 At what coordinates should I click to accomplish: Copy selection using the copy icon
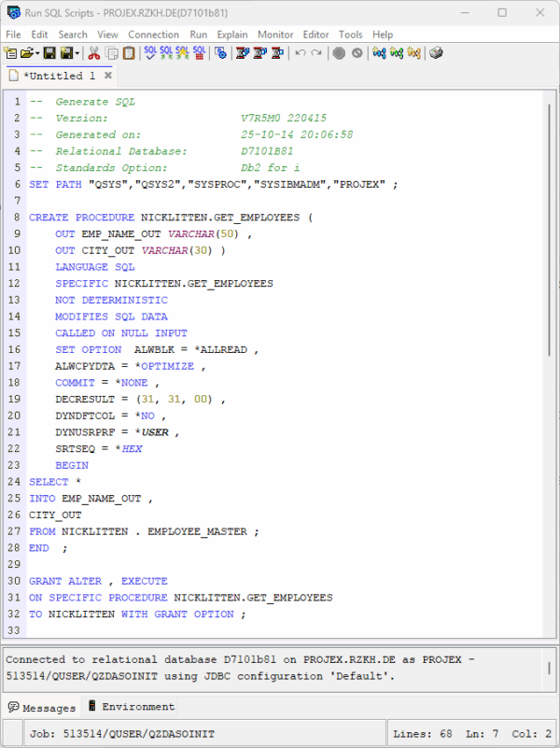click(111, 53)
